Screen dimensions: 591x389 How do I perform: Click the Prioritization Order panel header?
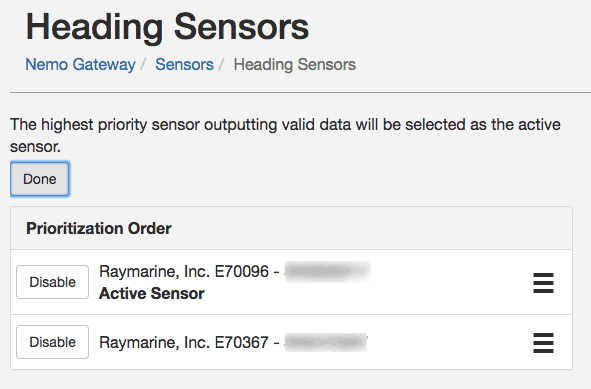(291, 228)
